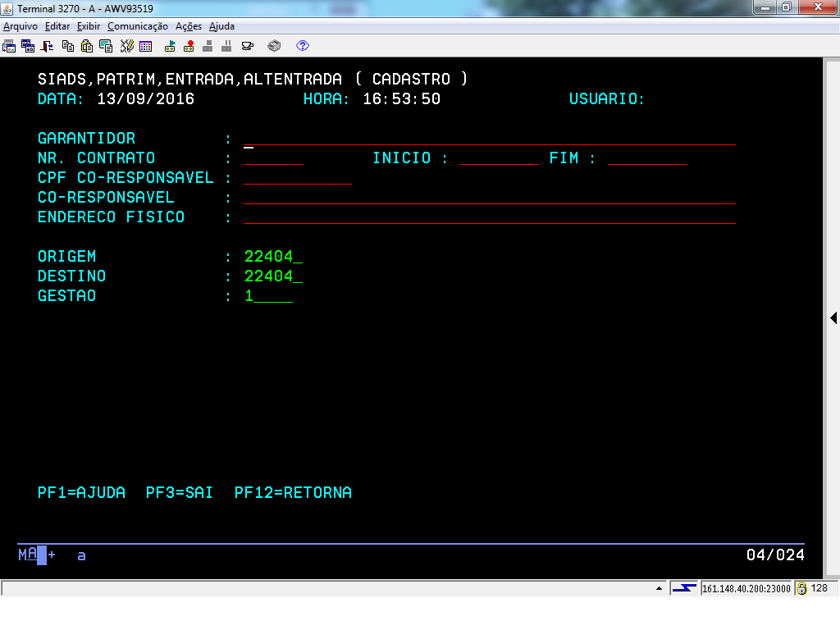
Task: Open the Exibir menu
Action: tap(89, 26)
